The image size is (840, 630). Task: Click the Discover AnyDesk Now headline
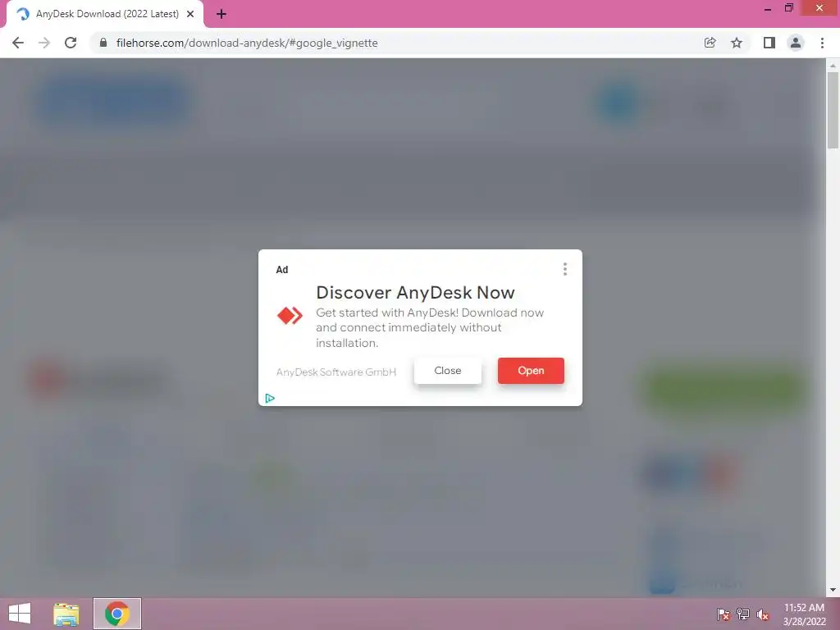(x=415, y=293)
